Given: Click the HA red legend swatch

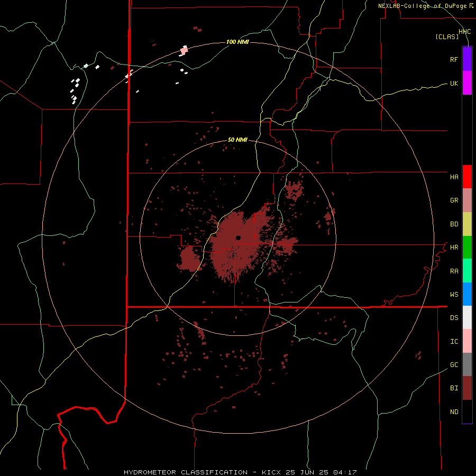Looking at the screenshot, I should click(x=467, y=177).
